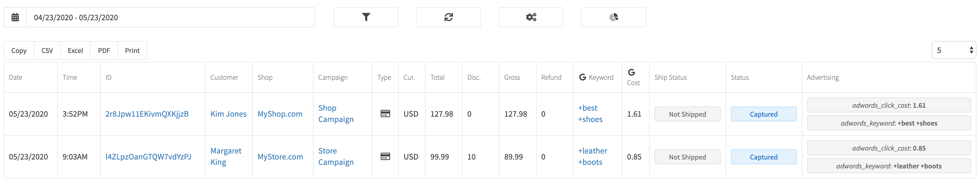Open settings via the gears icon
The height and width of the screenshot is (183, 980).
click(x=531, y=17)
